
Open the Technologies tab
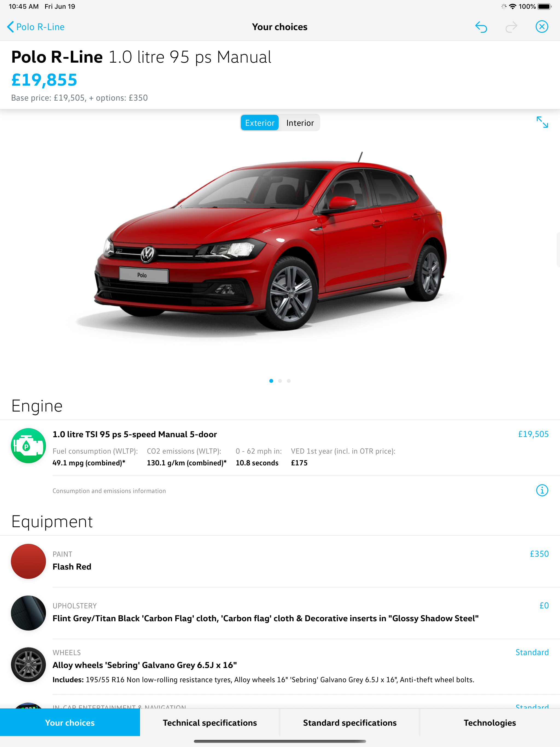tap(490, 722)
